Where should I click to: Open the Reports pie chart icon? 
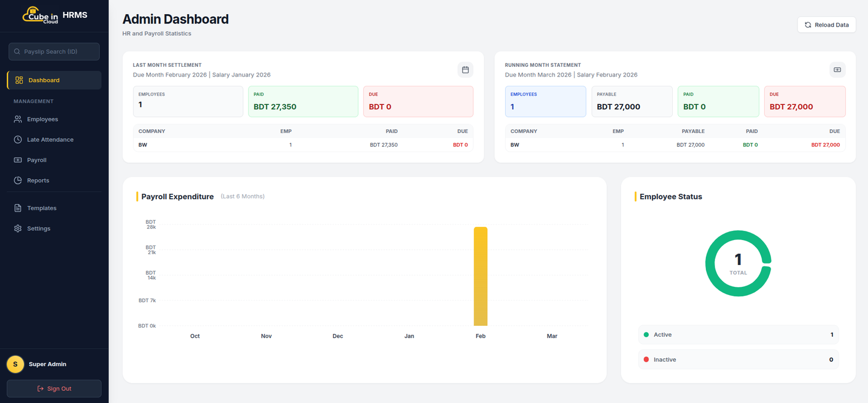[18, 180]
